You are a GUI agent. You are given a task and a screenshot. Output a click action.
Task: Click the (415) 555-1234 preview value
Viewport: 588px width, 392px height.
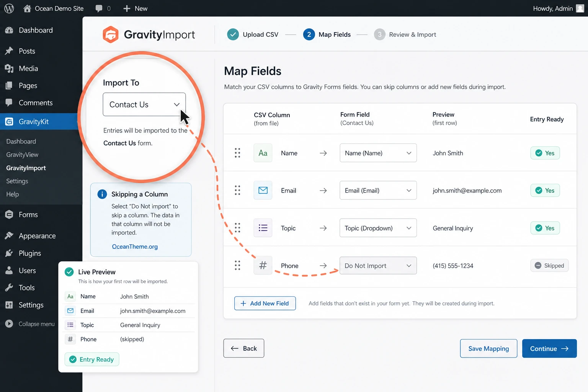453,266
